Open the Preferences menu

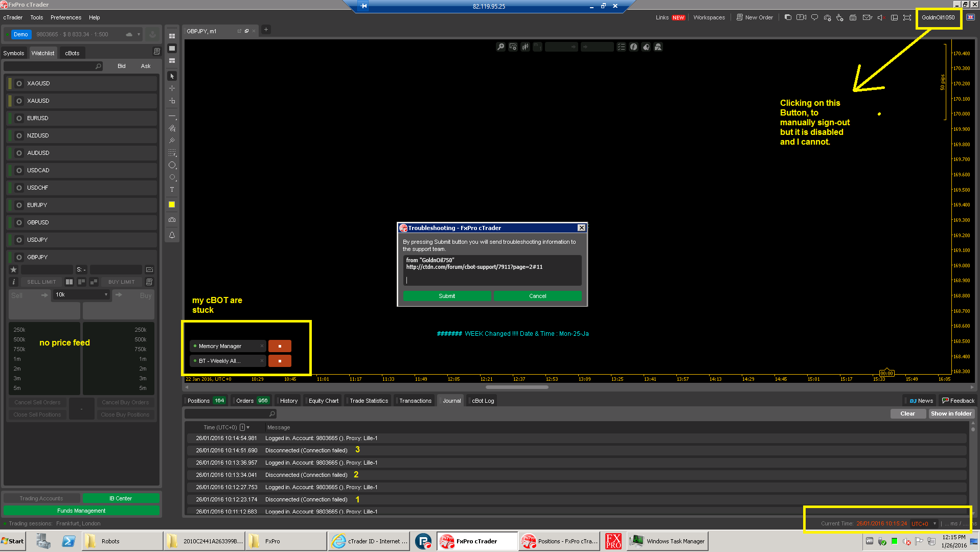66,17
